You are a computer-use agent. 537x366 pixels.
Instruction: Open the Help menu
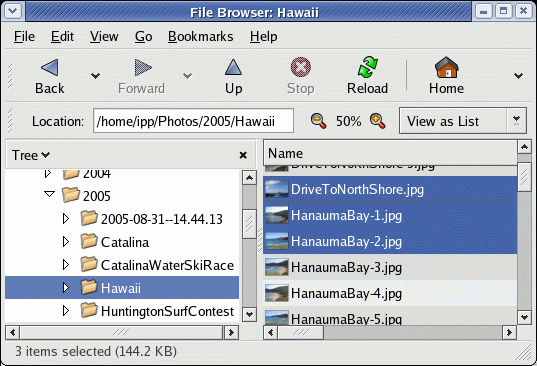click(x=263, y=36)
